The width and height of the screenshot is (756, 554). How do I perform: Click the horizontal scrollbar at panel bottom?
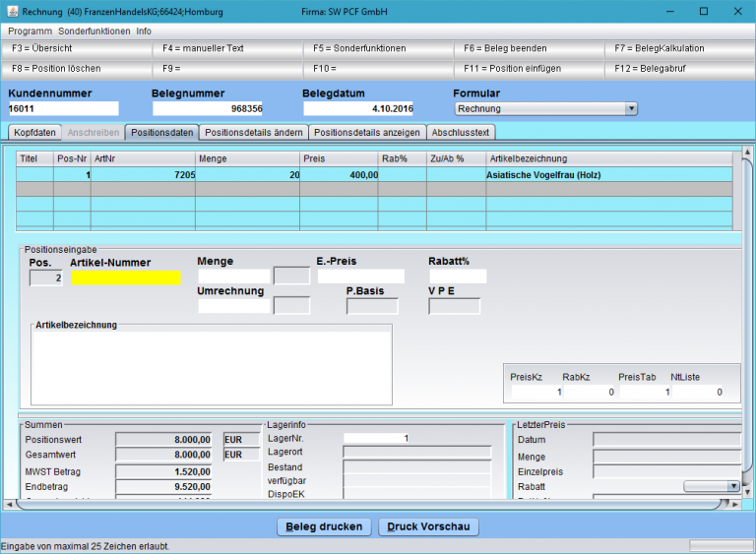click(x=377, y=504)
